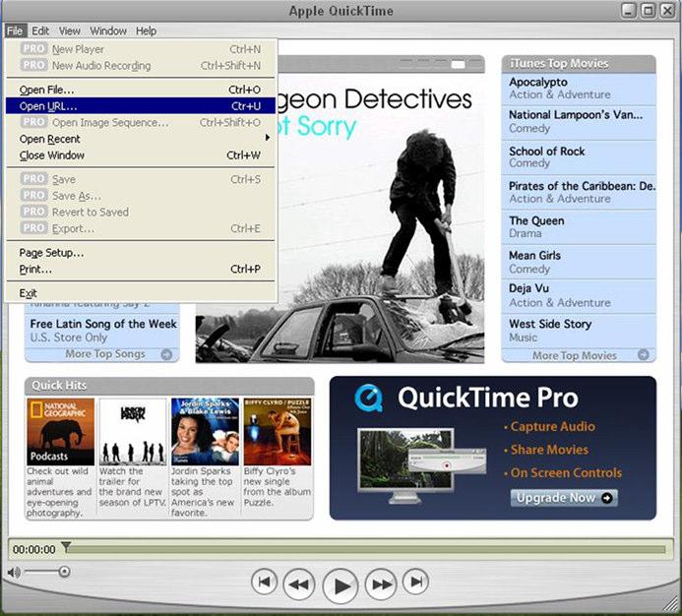
Task: Close the Apple QuickTime window
Action: [x=667, y=10]
